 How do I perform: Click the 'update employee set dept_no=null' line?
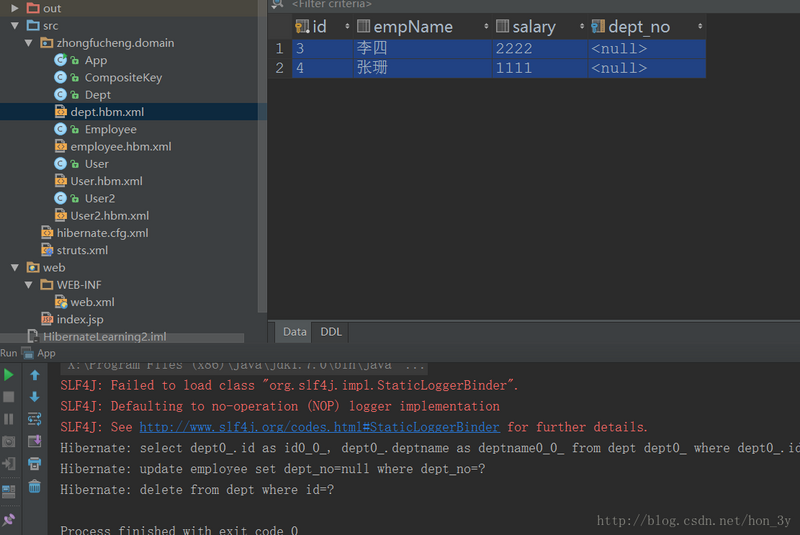(272, 469)
